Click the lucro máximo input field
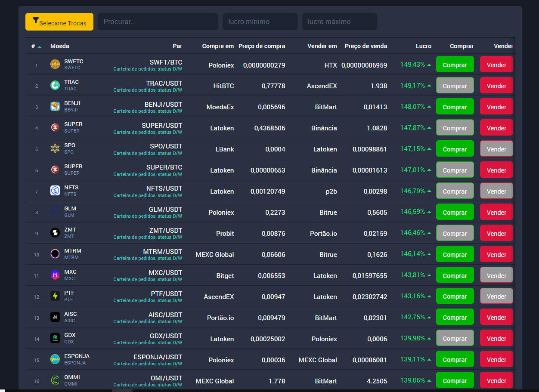The image size is (539, 392). 339,22
